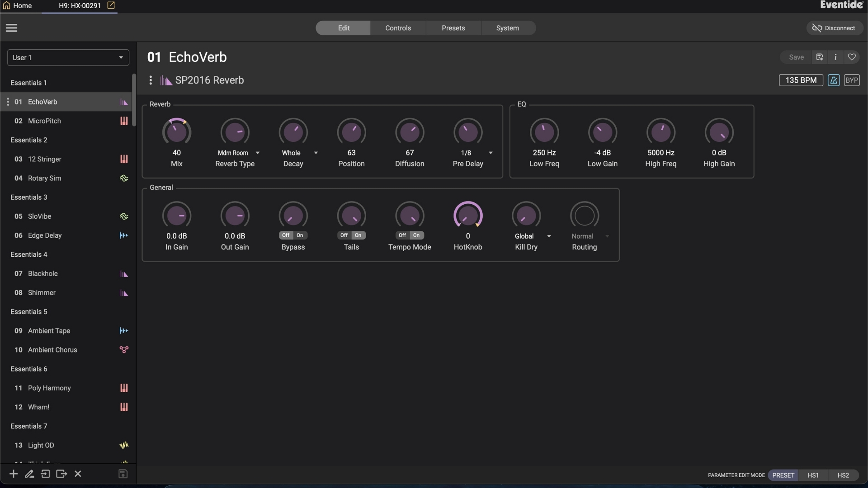Toggle the BYP bypass button
Viewport: 868px width, 488px height.
point(852,80)
